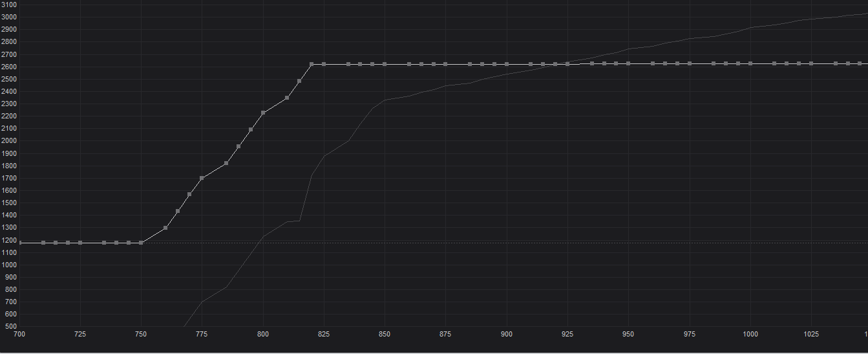Select the plateau curve point at 1025 mV
This screenshot has height=354, width=868.
[811, 63]
